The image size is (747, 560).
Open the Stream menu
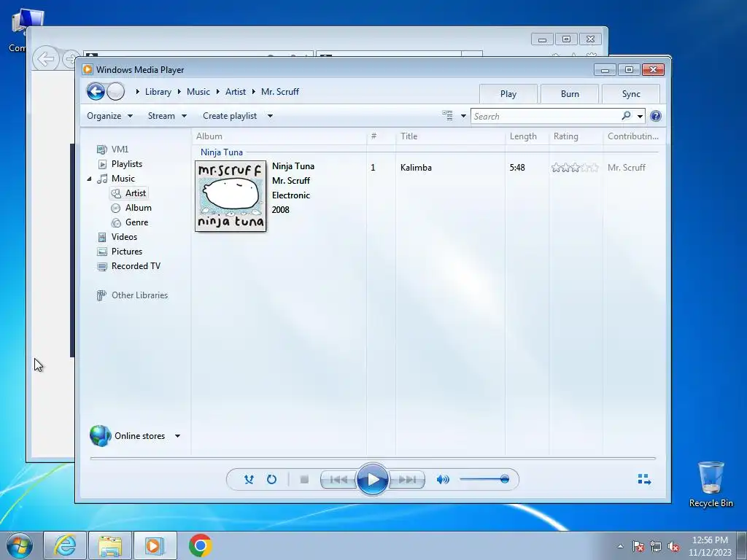167,116
